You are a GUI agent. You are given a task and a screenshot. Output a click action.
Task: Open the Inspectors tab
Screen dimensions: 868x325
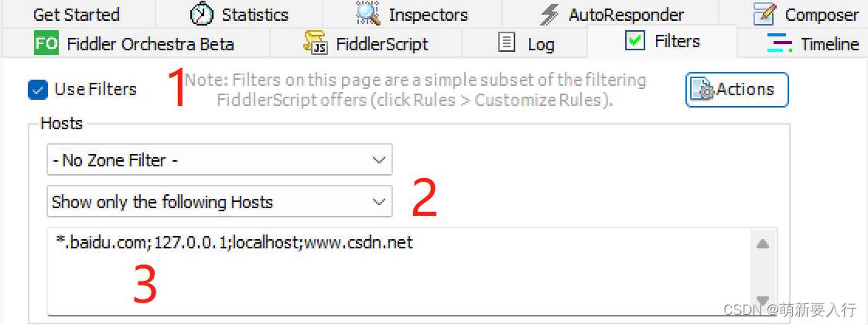(x=428, y=14)
